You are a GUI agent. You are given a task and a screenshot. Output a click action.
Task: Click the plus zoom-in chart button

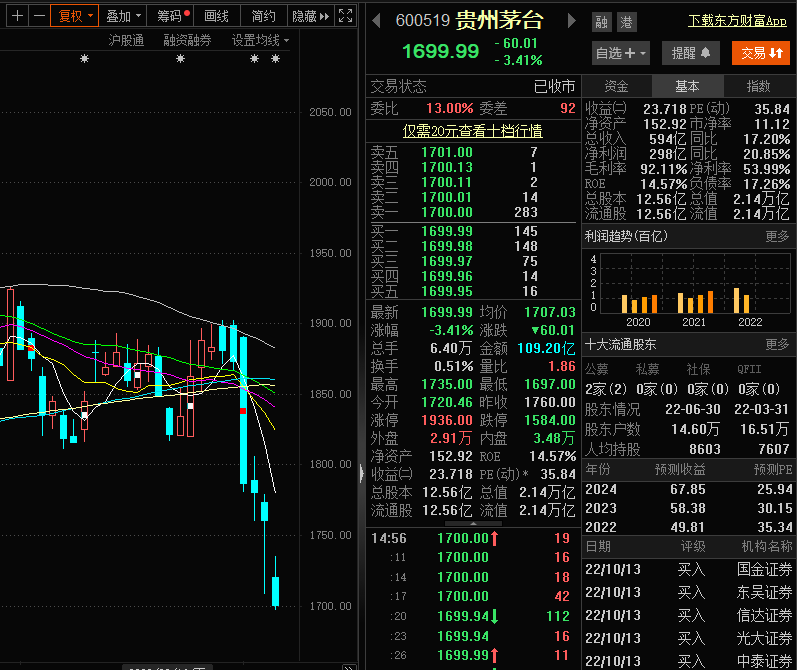click(x=17, y=16)
